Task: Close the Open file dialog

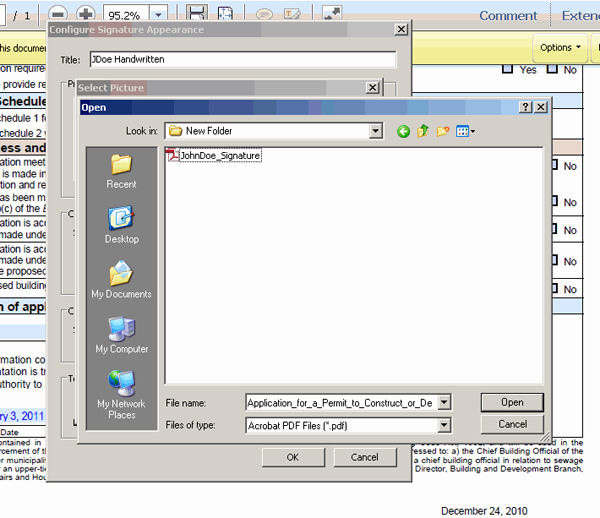Action: 541,107
